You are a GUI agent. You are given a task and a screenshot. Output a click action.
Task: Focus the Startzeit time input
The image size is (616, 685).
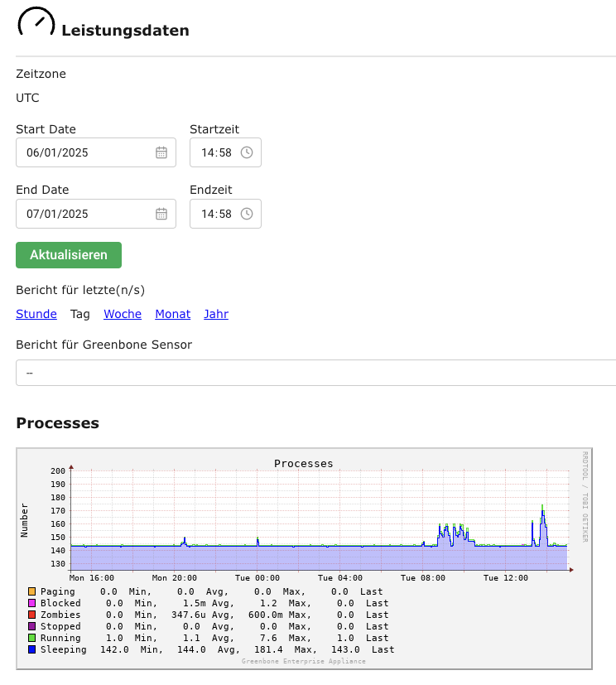click(x=216, y=152)
